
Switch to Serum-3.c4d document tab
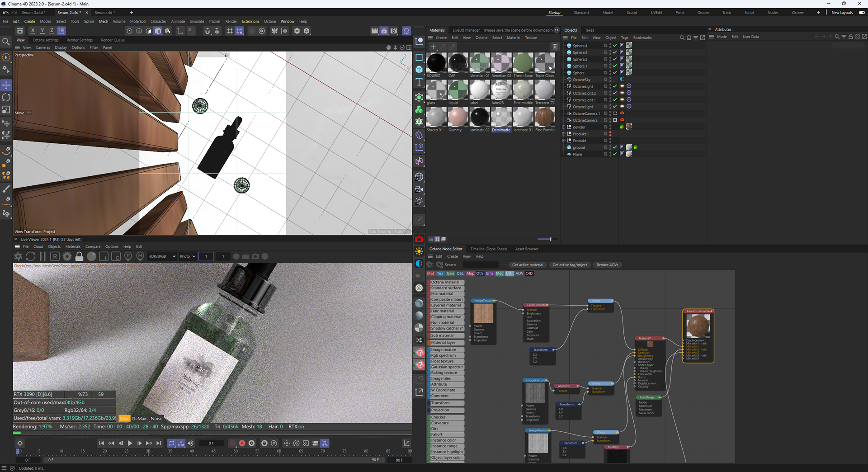[33, 13]
